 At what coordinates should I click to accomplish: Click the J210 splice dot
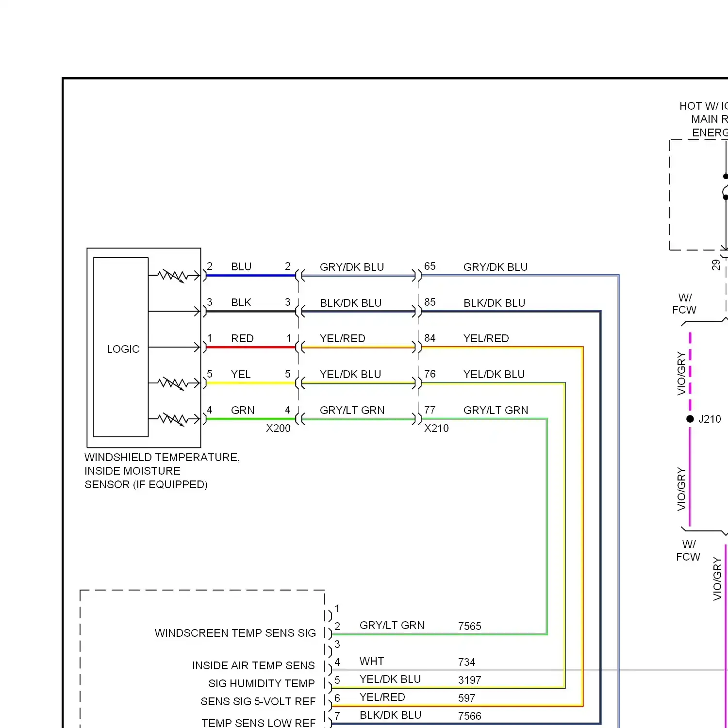point(690,419)
